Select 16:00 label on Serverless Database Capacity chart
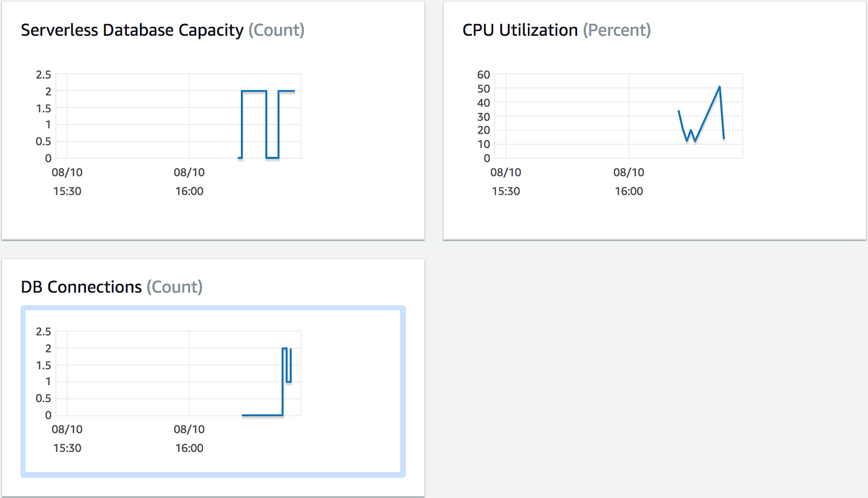This screenshot has width=868, height=498. click(x=189, y=191)
